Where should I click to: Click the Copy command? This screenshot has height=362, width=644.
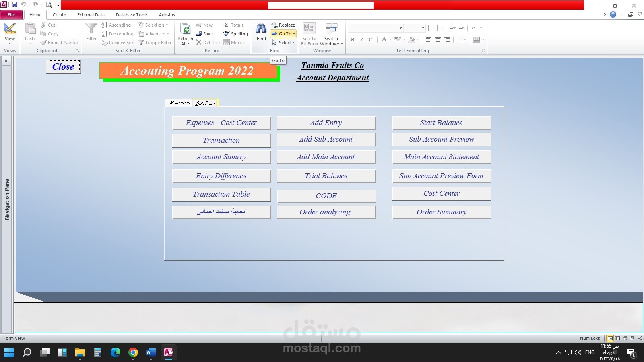click(x=50, y=34)
